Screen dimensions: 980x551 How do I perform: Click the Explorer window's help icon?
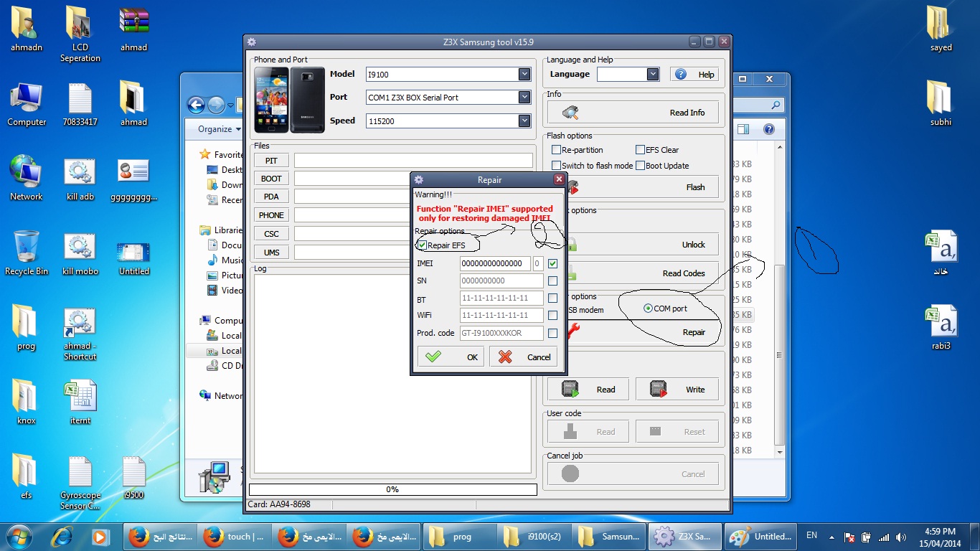pos(768,129)
